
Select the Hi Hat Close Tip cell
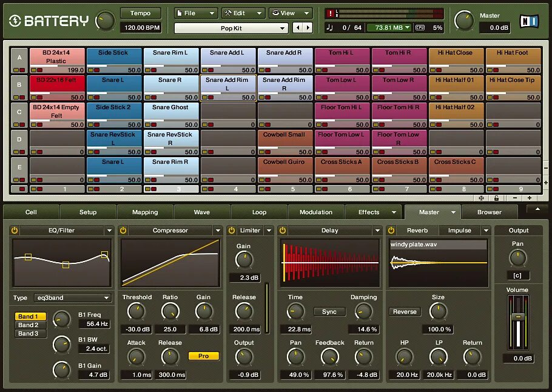point(513,88)
